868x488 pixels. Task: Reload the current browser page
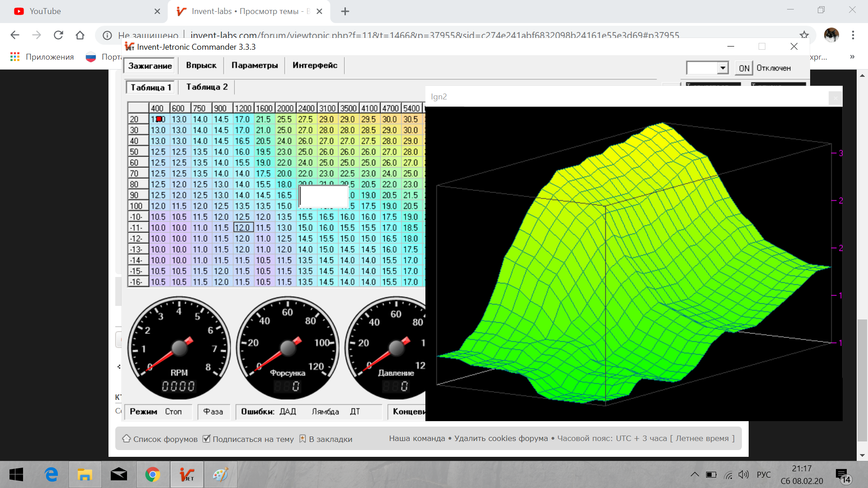coord(58,35)
